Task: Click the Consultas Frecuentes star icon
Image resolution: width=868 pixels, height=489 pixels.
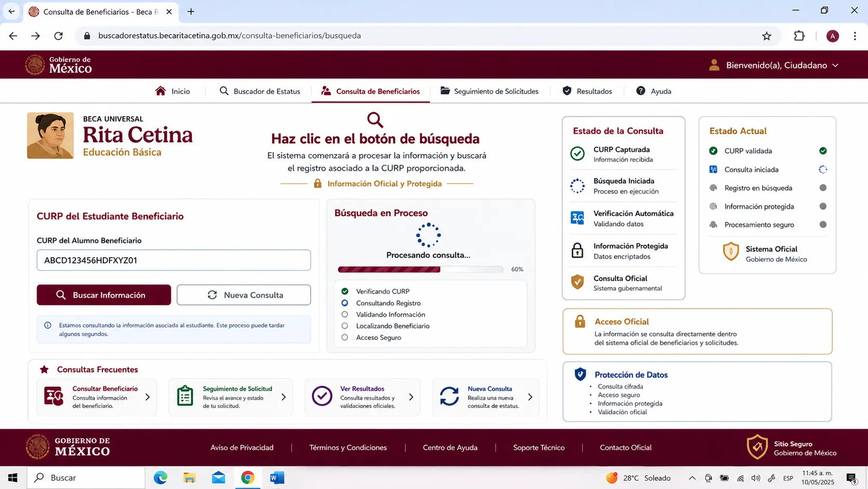Action: click(x=44, y=369)
